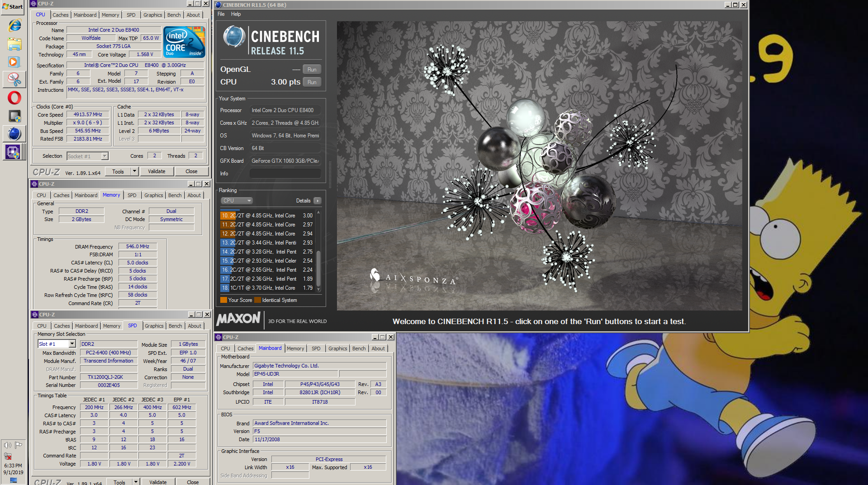Select ranking row 18 with score 1.79
Image resolution: width=868 pixels, height=485 pixels.
pos(267,288)
